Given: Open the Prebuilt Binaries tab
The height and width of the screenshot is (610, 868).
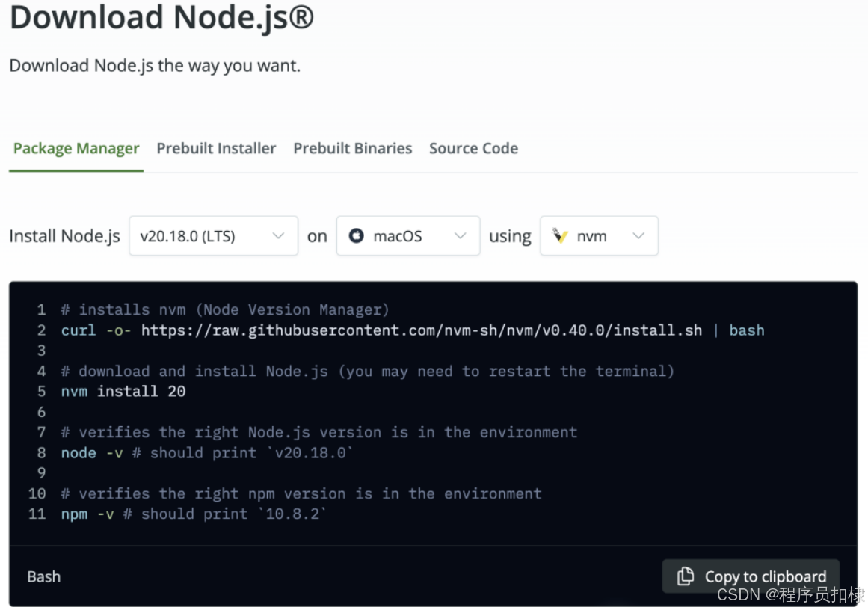Looking at the screenshot, I should (353, 148).
